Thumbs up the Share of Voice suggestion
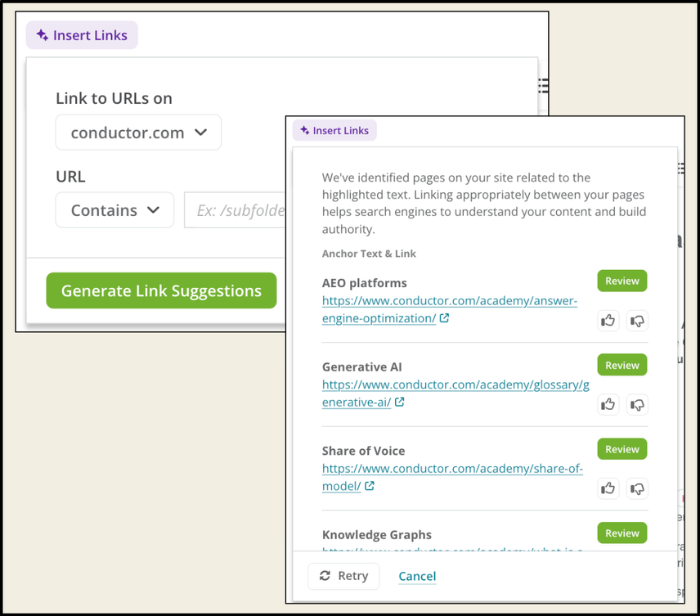Screen dimensions: 700x616 pyautogui.click(x=608, y=488)
